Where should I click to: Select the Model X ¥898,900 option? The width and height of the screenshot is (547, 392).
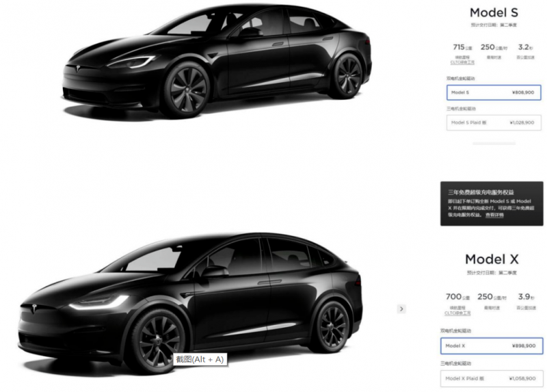(492, 345)
